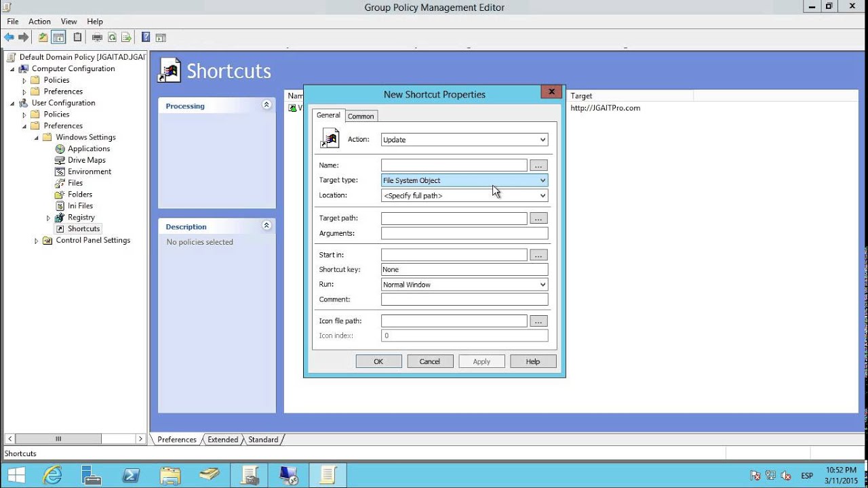The height and width of the screenshot is (488, 868).
Task: Open the View menu
Action: [68, 22]
